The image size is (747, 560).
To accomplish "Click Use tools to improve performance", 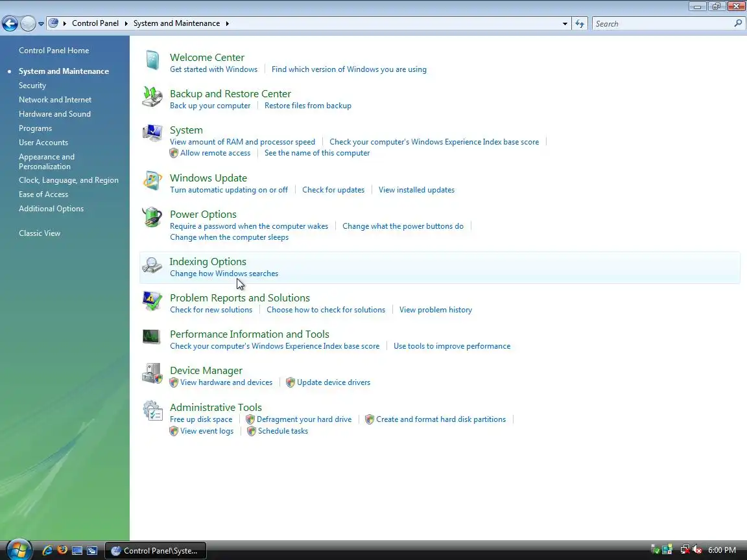I will (x=451, y=346).
